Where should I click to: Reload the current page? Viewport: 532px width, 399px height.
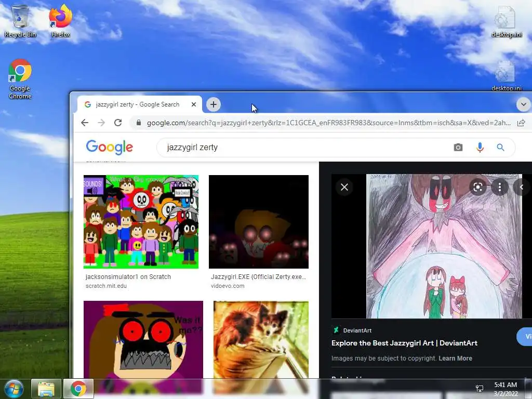pos(118,123)
